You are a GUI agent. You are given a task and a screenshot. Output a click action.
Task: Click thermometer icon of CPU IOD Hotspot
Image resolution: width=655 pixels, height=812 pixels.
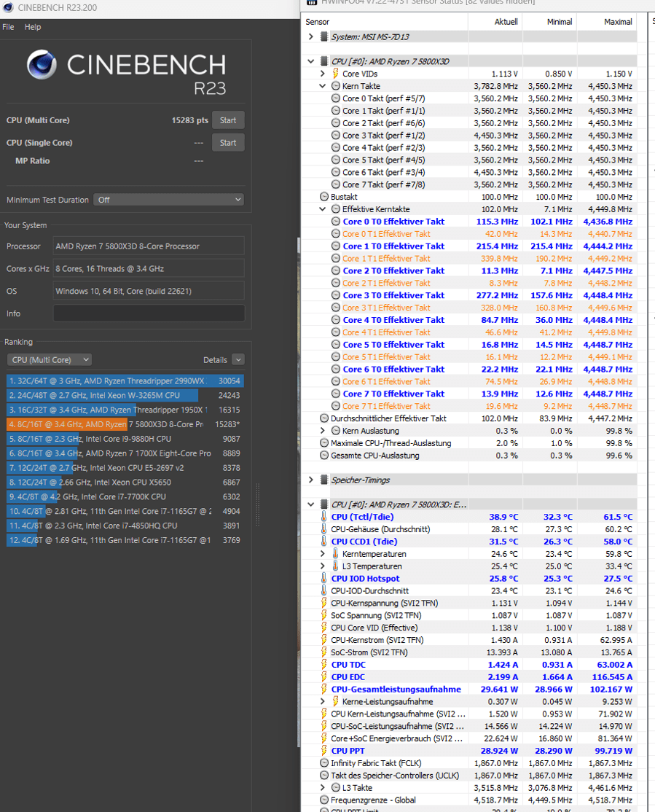(324, 579)
